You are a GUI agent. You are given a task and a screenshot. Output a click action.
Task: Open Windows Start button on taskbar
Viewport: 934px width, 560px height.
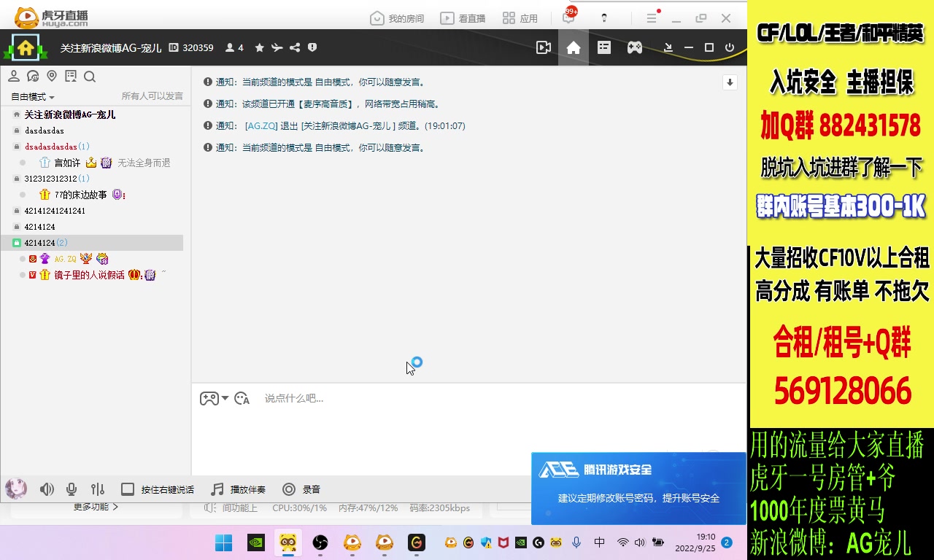(x=224, y=542)
